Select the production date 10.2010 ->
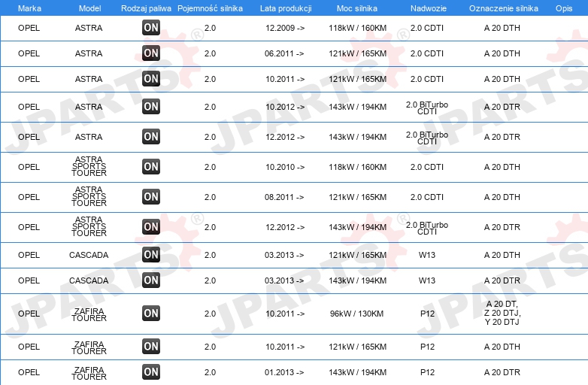 pyautogui.click(x=285, y=167)
